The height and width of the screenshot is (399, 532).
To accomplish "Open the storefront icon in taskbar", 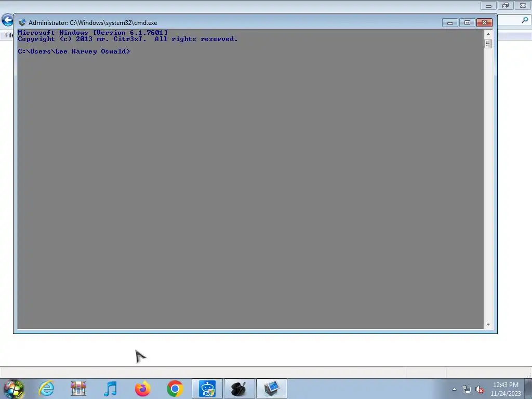I will 78,389.
